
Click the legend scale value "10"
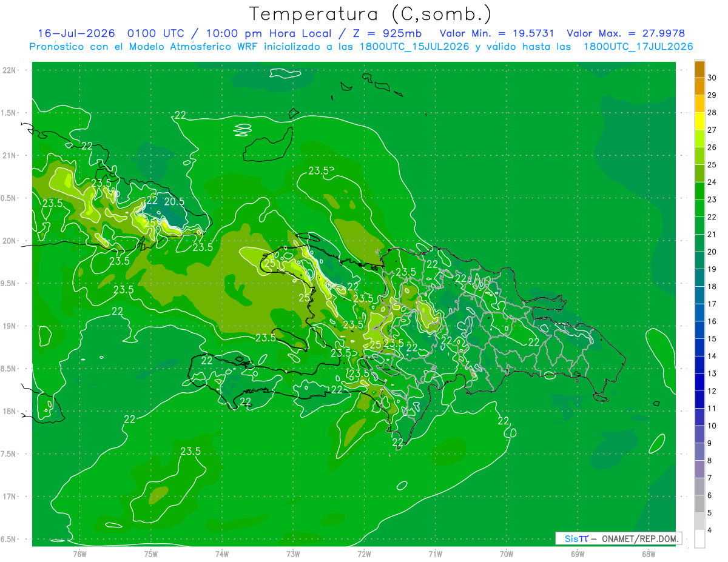pyautogui.click(x=712, y=426)
